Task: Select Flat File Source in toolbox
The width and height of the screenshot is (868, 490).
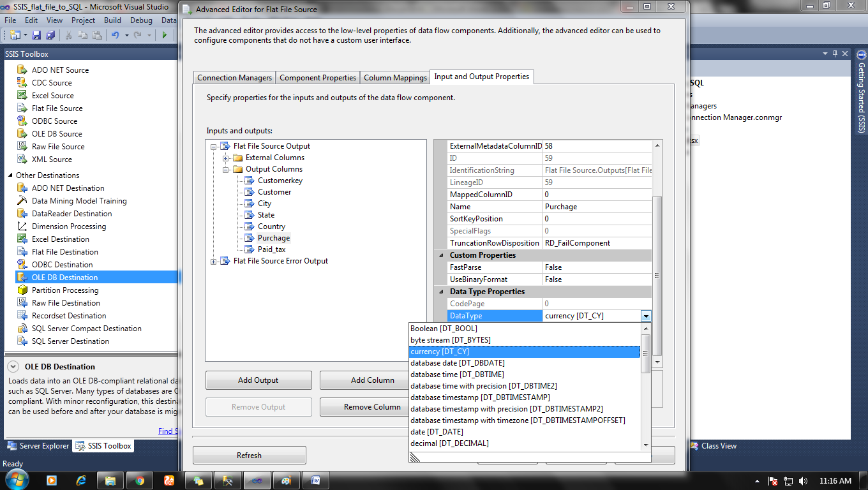Action: 57,108
